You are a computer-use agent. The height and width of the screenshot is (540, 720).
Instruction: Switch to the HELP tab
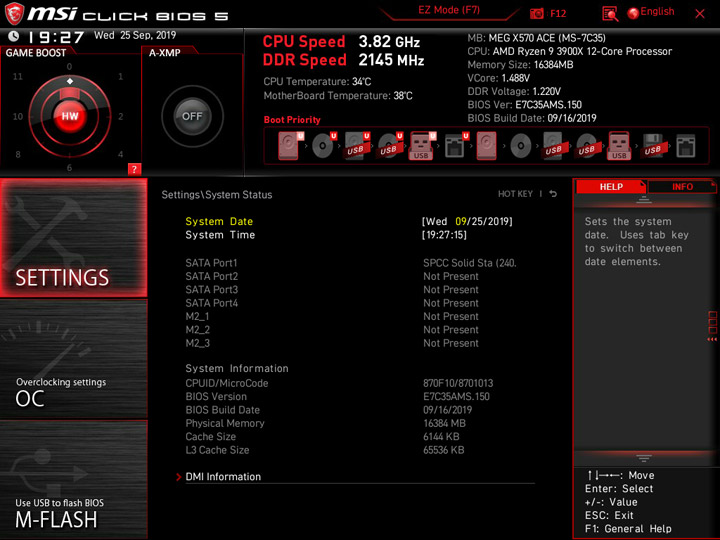tap(611, 186)
